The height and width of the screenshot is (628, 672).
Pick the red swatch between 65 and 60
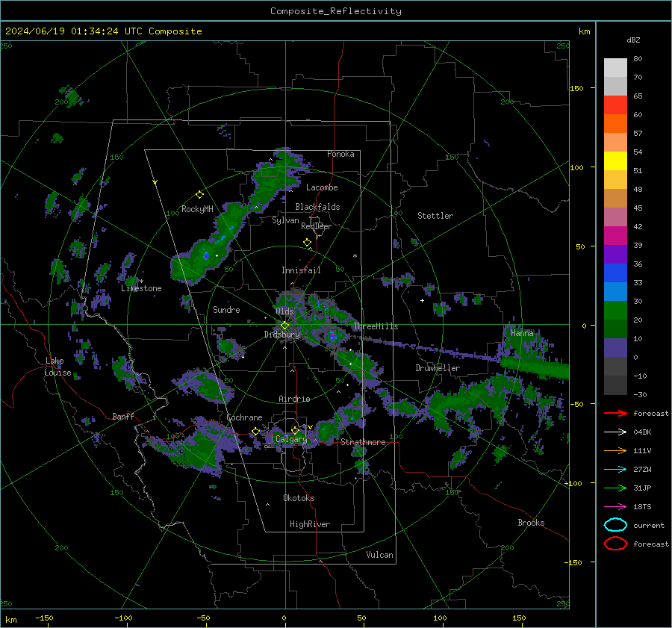click(615, 105)
